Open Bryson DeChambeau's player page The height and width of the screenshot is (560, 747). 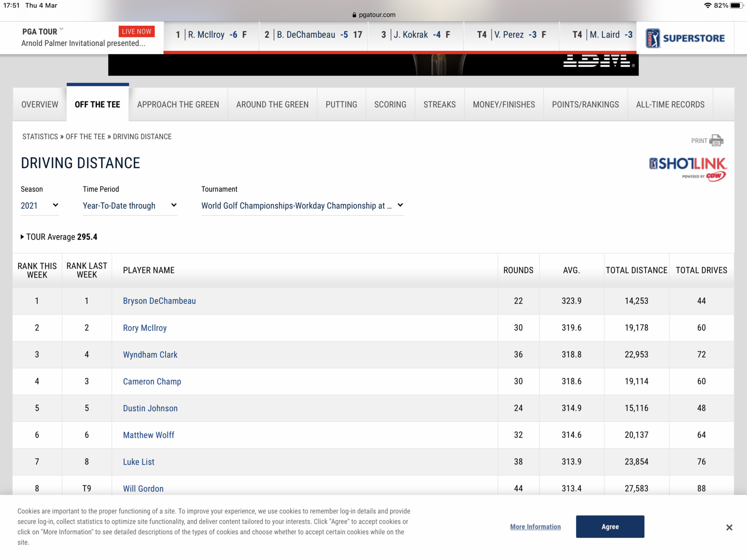pos(159,301)
